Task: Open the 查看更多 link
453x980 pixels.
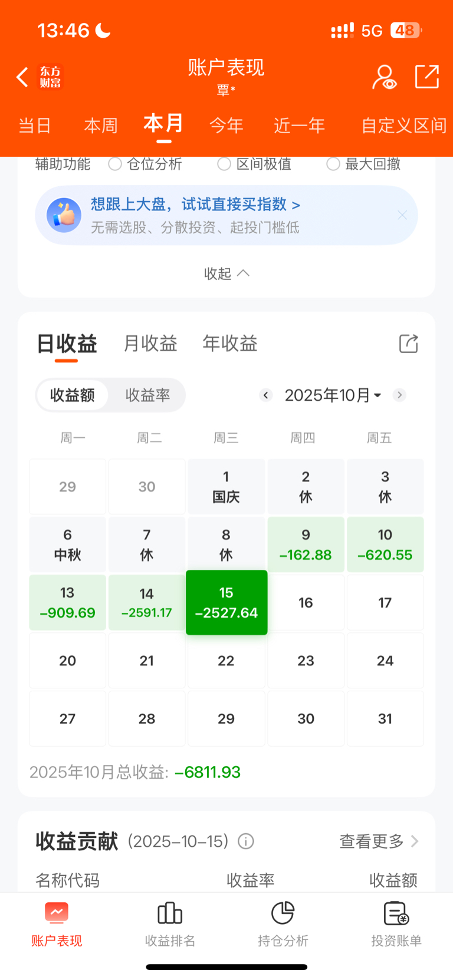Action: (x=379, y=842)
